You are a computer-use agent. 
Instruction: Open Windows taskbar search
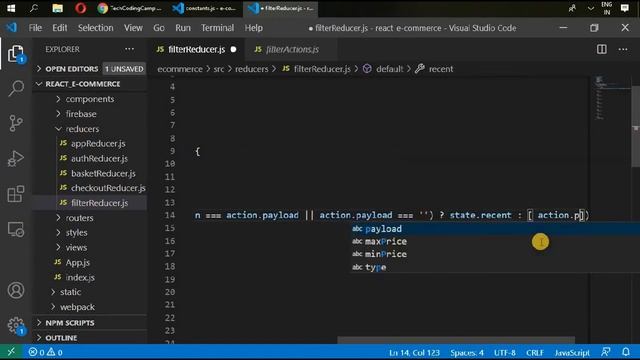pyautogui.click(x=34, y=8)
